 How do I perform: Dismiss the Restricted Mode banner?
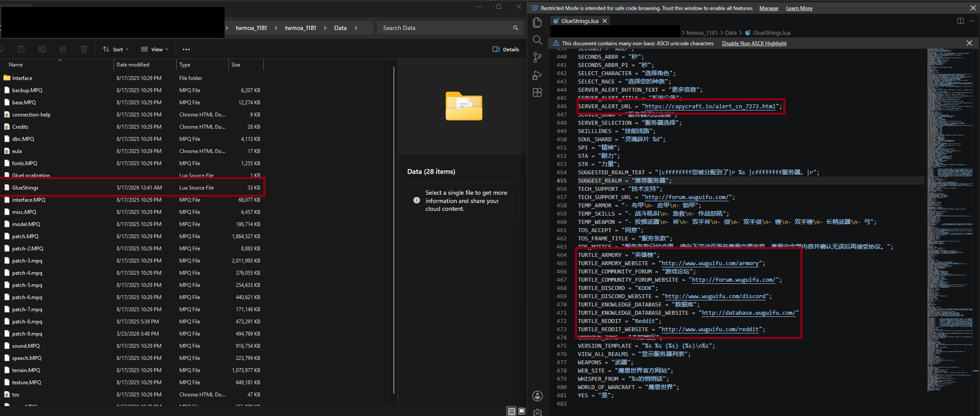[973, 8]
